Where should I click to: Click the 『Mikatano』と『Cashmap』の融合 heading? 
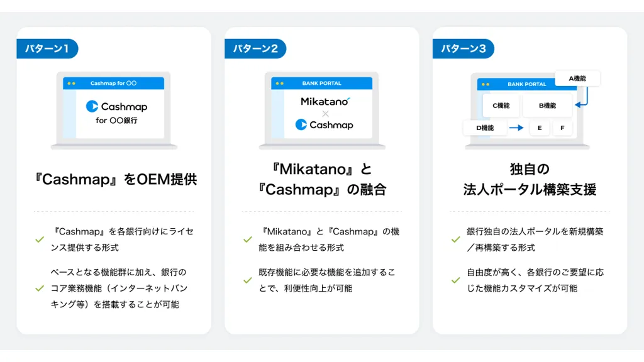pyautogui.click(x=322, y=179)
